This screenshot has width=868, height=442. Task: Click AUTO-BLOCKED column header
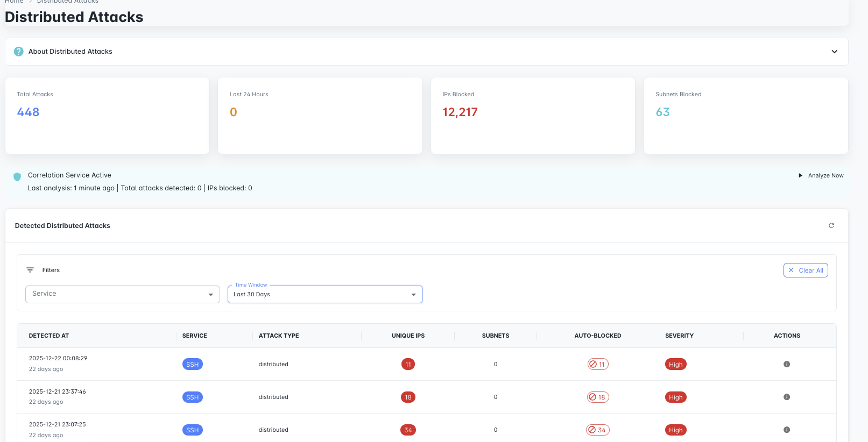pos(598,336)
